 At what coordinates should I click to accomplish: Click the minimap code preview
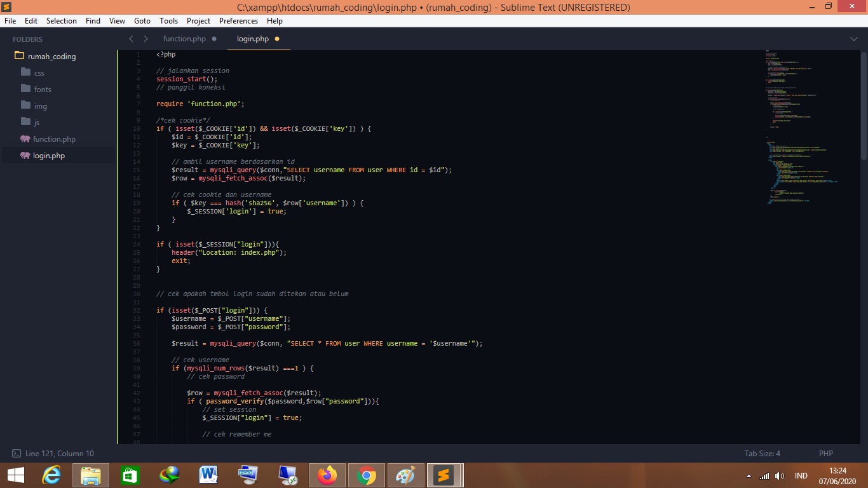[x=801, y=127]
